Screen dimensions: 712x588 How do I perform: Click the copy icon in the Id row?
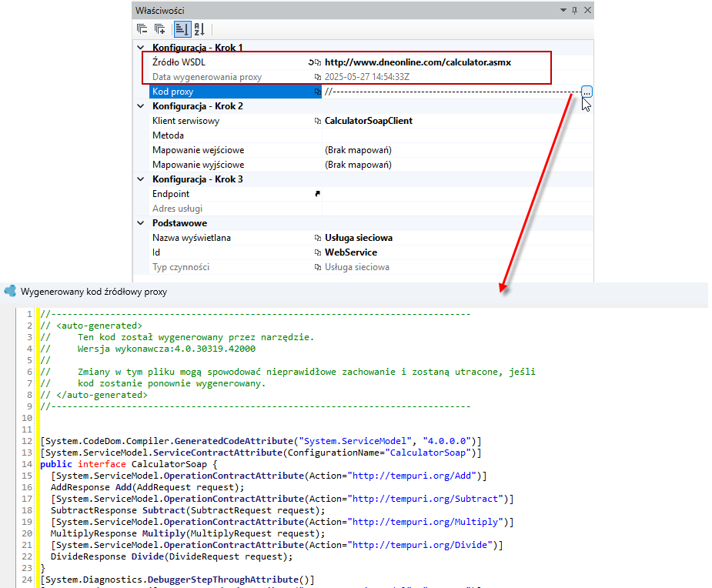pos(318,252)
